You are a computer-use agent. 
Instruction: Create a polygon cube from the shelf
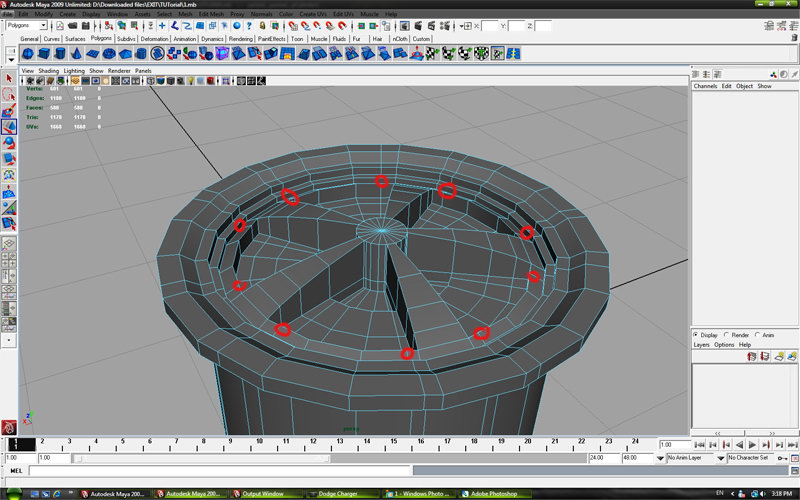coord(45,53)
